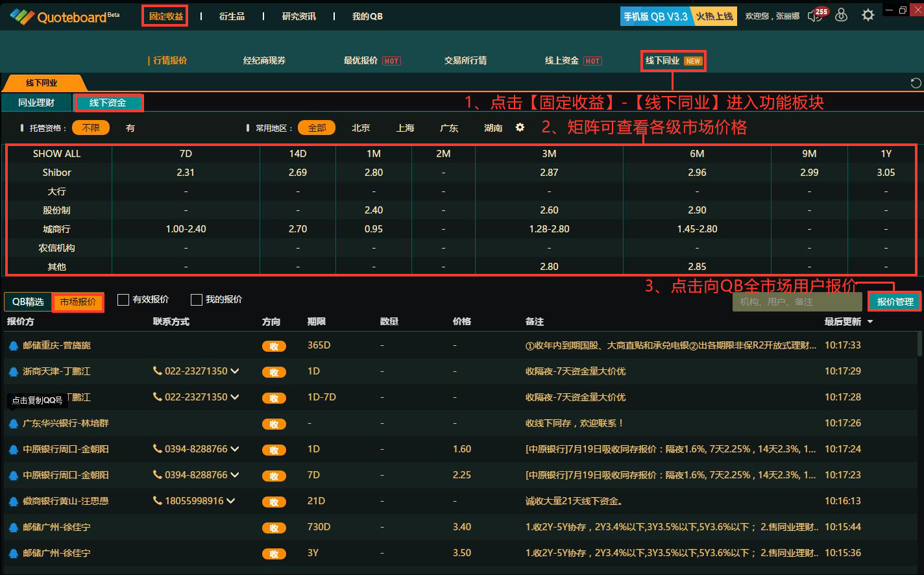The width and height of the screenshot is (924, 575).
Task: Toggle sort arrow on 最后更新 column
Action: (x=870, y=322)
